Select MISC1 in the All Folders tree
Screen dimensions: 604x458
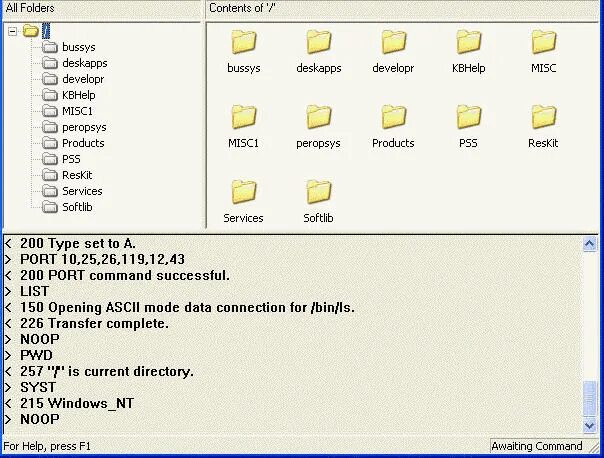77,111
